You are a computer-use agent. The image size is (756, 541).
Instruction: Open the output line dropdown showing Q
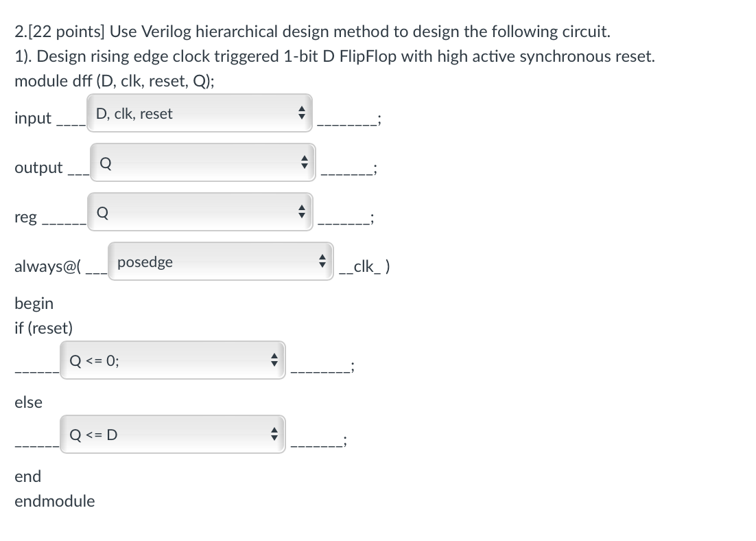tap(203, 162)
